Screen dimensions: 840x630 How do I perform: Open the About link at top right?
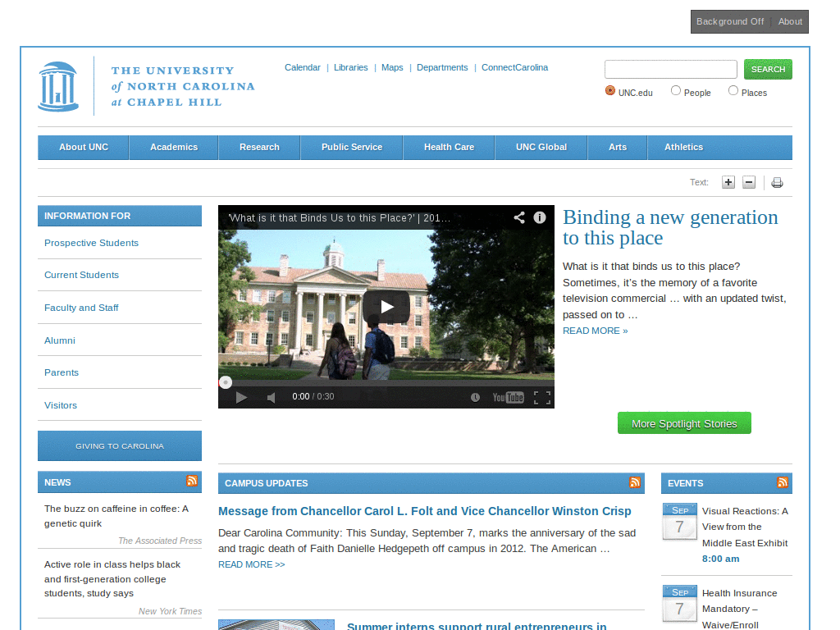790,21
